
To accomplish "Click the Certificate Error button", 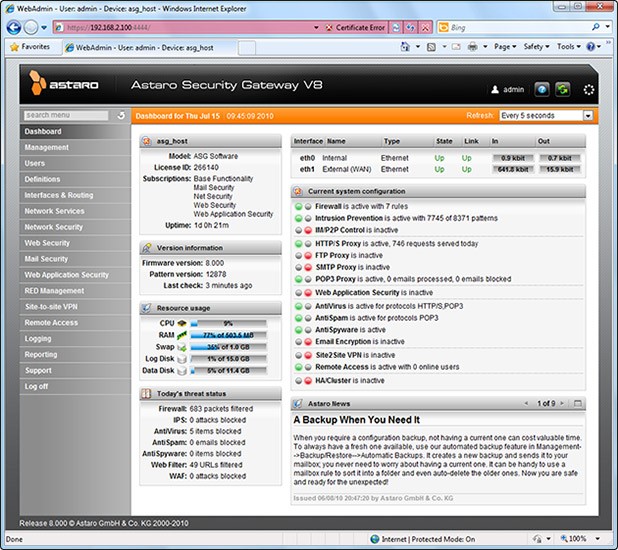I will tap(355, 28).
